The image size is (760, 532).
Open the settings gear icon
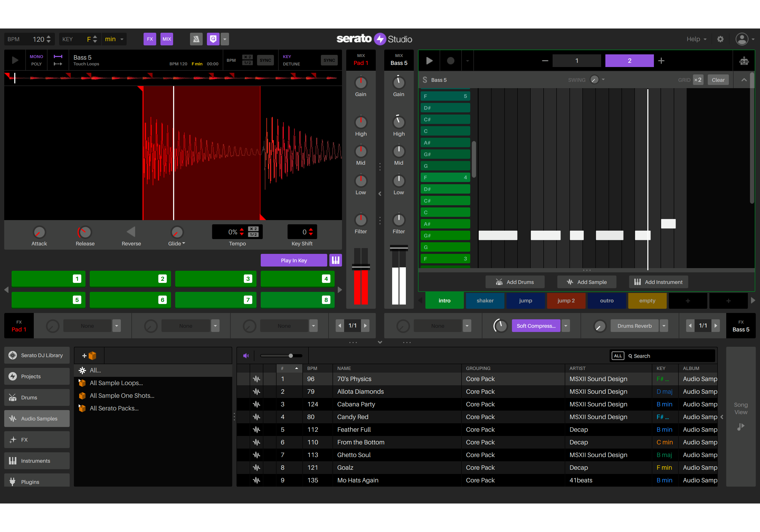click(x=720, y=39)
